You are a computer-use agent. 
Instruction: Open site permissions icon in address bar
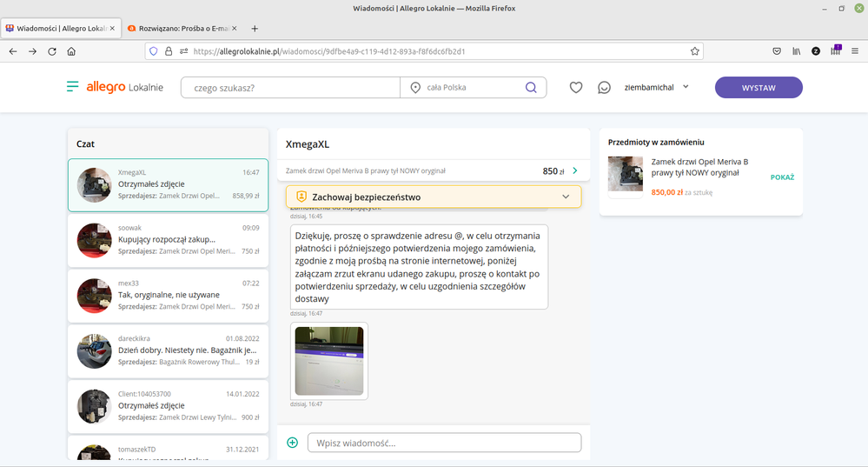pos(184,51)
